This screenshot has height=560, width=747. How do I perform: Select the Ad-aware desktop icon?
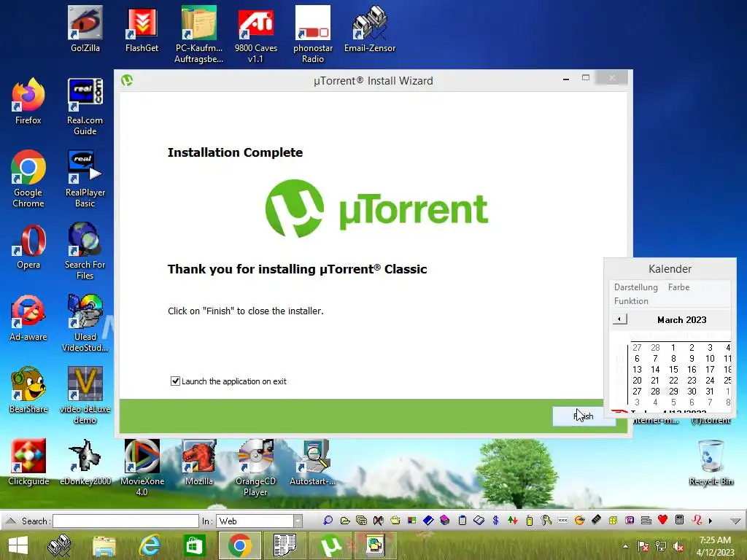[28, 319]
